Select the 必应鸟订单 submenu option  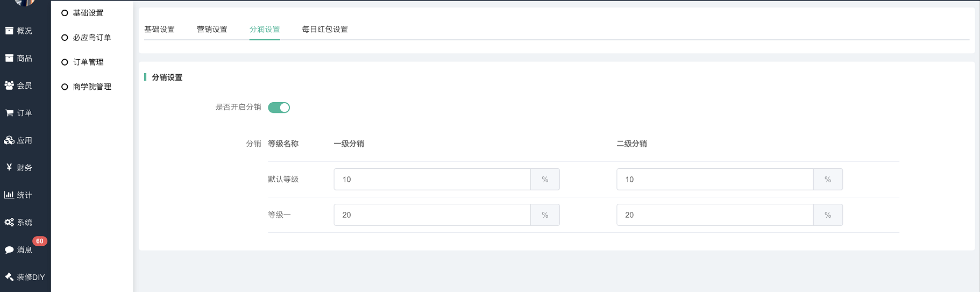[x=65, y=38]
